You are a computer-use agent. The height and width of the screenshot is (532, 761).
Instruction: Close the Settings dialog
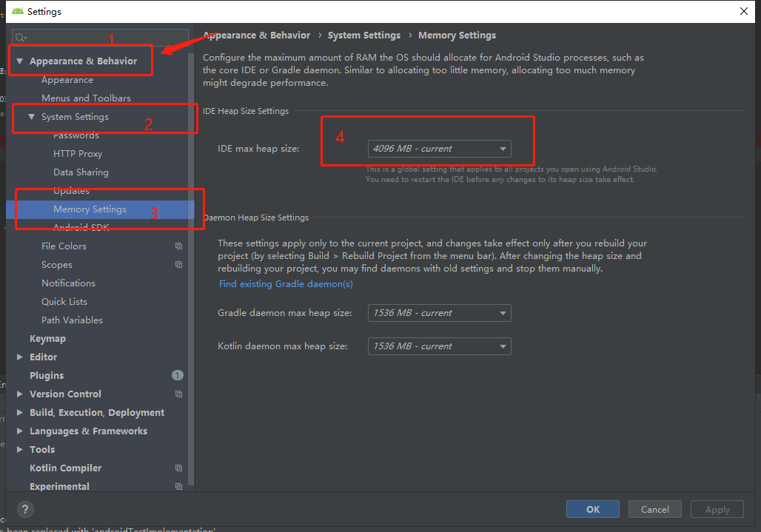tap(743, 11)
